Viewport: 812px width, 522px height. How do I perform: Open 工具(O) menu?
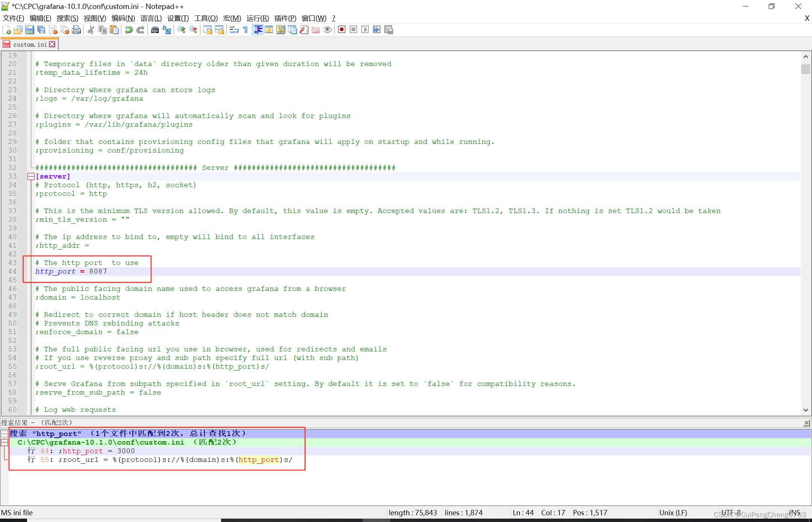(x=206, y=18)
